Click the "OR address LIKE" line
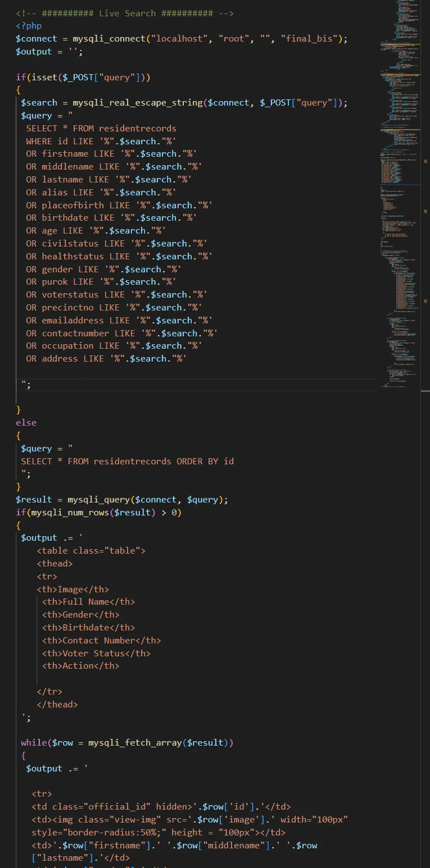 (106, 359)
